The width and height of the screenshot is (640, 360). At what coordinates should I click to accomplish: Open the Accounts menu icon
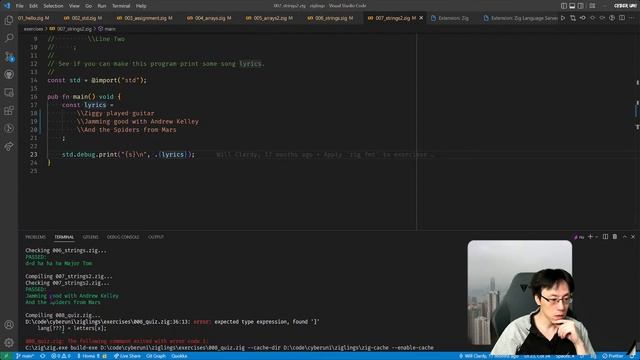pos(9,325)
